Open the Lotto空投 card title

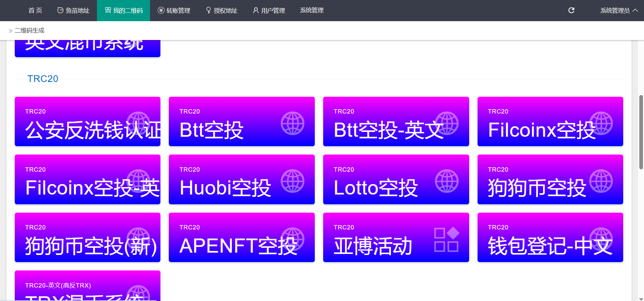coord(376,188)
